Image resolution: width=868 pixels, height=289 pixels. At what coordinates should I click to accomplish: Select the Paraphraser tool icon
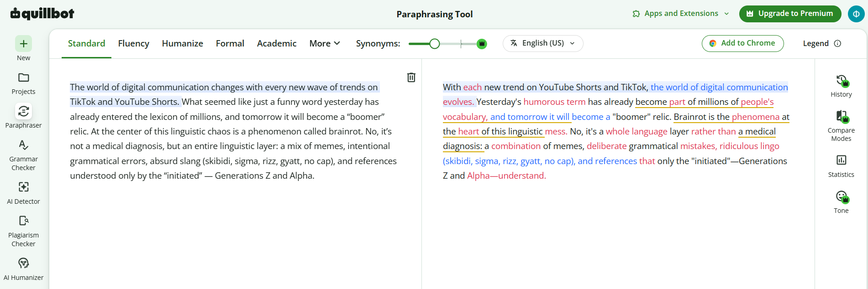[23, 111]
